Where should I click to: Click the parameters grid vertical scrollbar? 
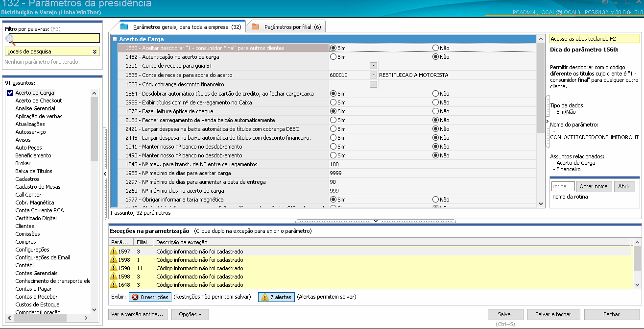[541, 121]
